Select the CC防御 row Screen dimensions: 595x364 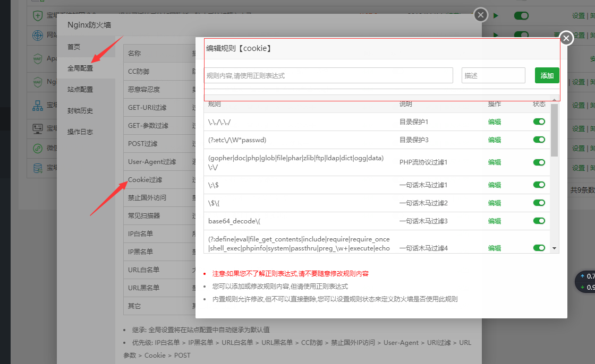coord(159,71)
